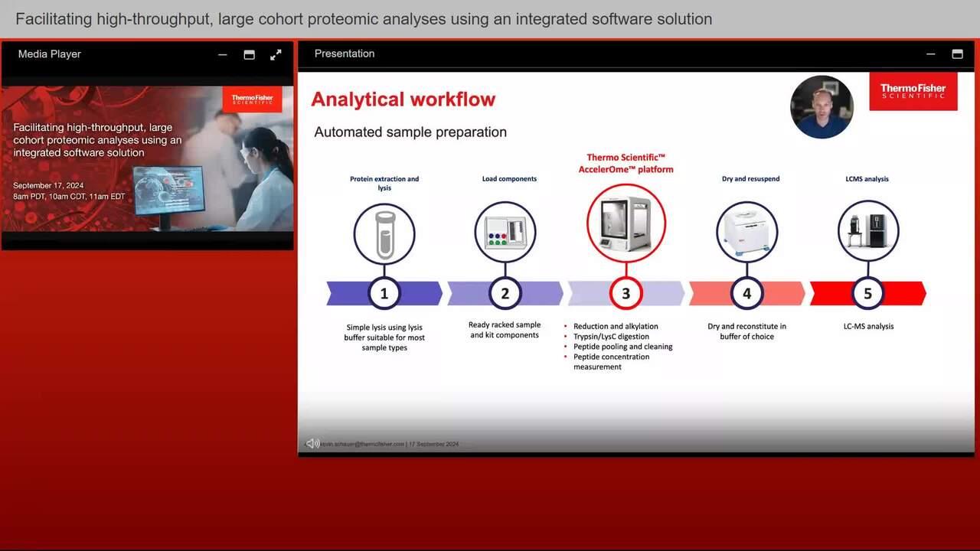Maximize the Media Player panel
This screenshot has width=980, height=551.
coord(249,54)
